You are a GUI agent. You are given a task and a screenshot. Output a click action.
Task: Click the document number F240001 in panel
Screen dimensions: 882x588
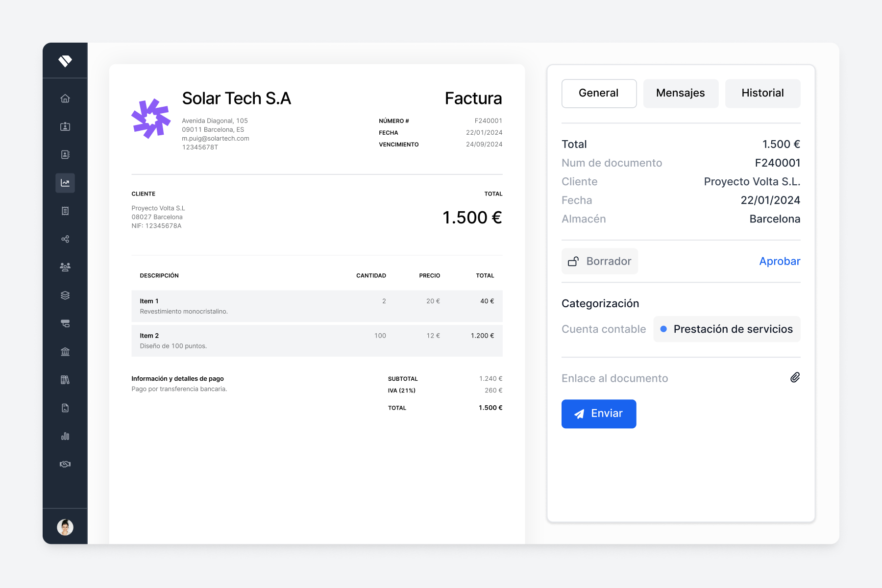778,163
